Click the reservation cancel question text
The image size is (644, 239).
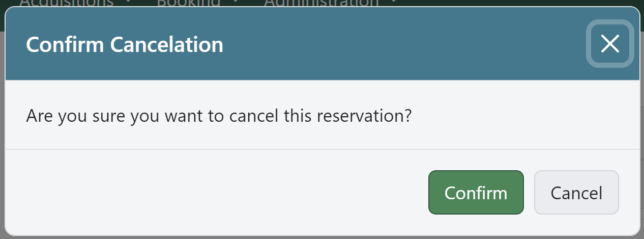coord(218,116)
